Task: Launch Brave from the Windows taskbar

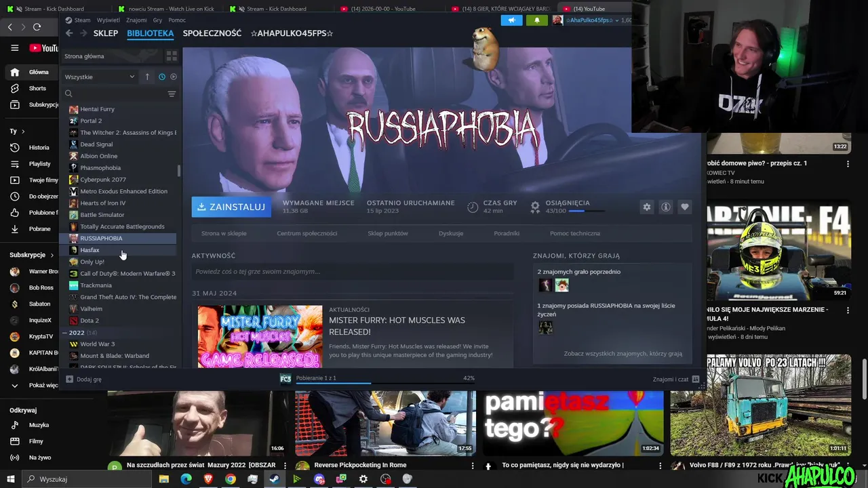Action: coord(208,479)
